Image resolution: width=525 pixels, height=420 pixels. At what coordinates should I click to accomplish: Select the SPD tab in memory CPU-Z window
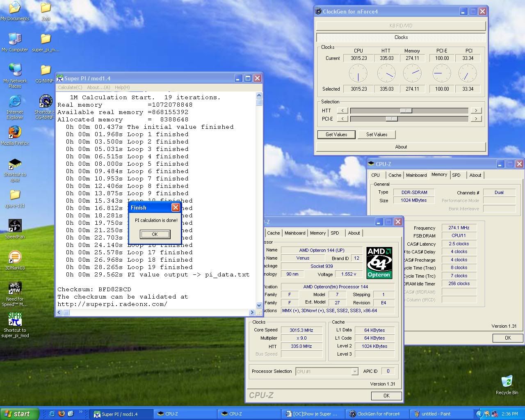456,175
